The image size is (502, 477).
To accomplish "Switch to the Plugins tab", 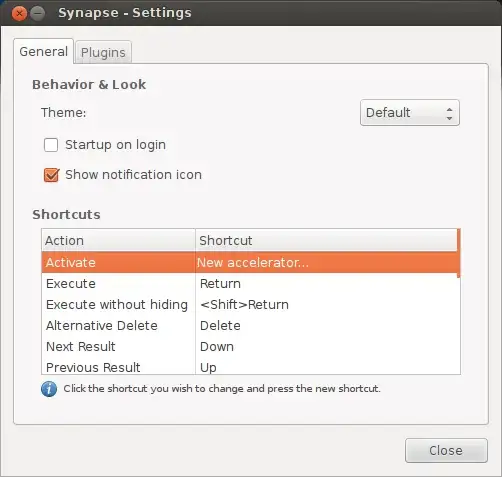I will coord(103,52).
